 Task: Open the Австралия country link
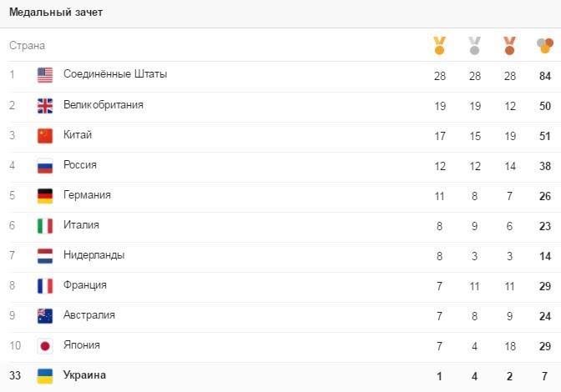pos(89,314)
